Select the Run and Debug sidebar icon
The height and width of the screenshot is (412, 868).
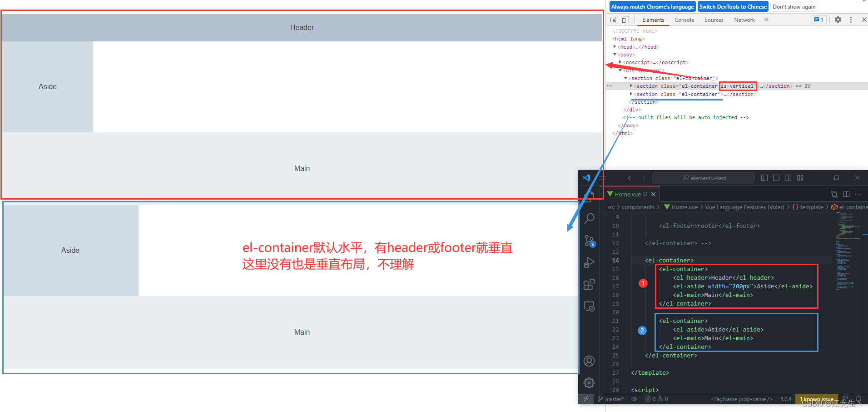coord(589,262)
